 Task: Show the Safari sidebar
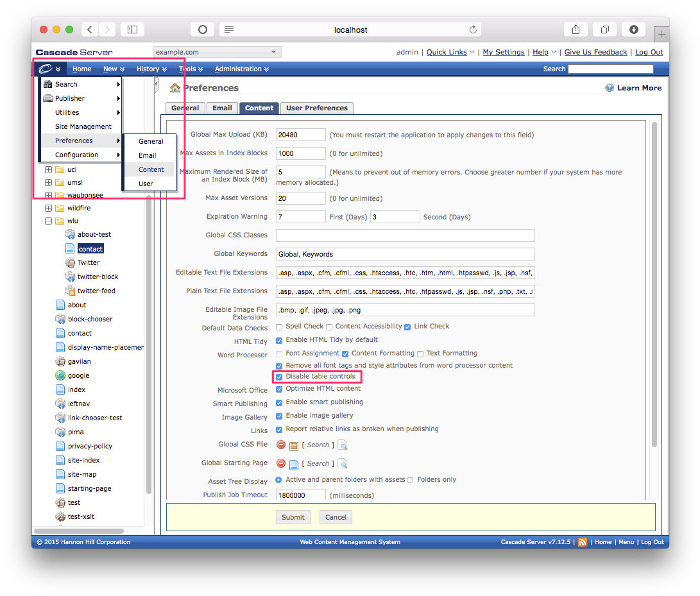click(x=133, y=30)
